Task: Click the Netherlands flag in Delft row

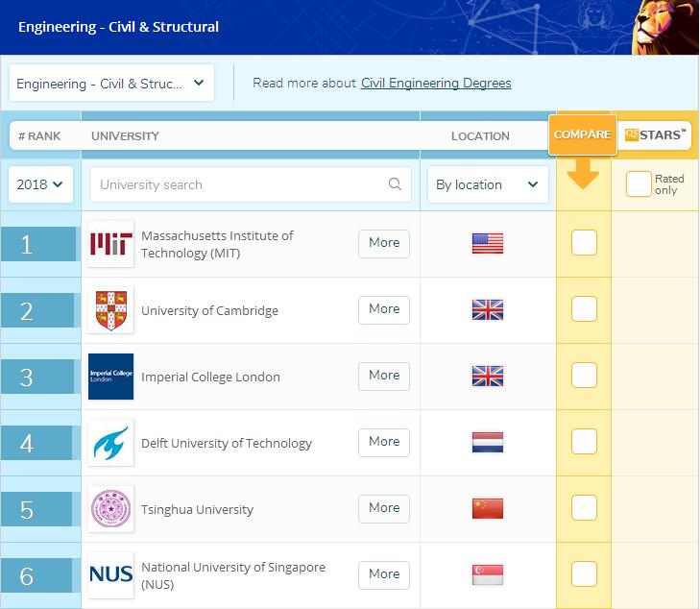Action: 488,442
